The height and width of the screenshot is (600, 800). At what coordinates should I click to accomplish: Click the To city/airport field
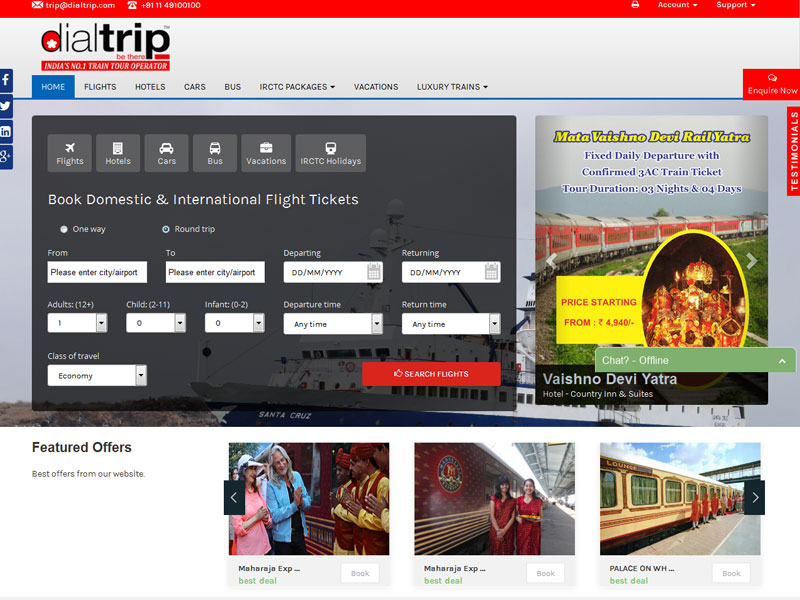[215, 272]
